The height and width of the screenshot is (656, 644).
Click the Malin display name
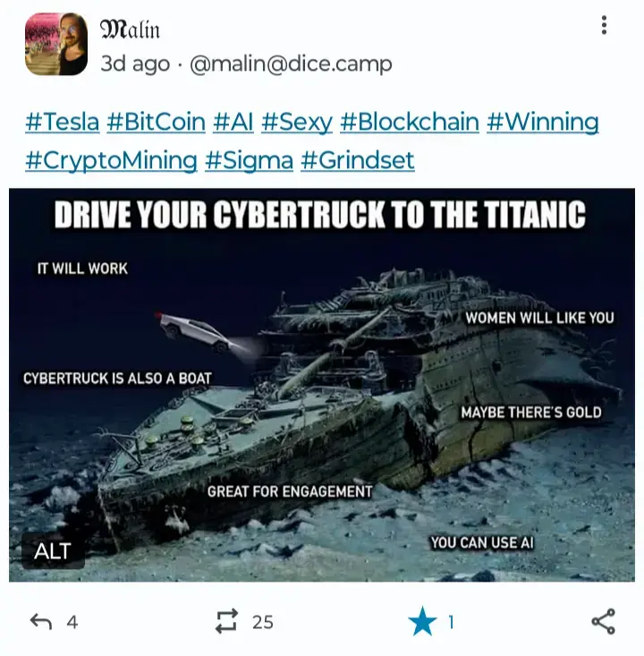pos(130,30)
